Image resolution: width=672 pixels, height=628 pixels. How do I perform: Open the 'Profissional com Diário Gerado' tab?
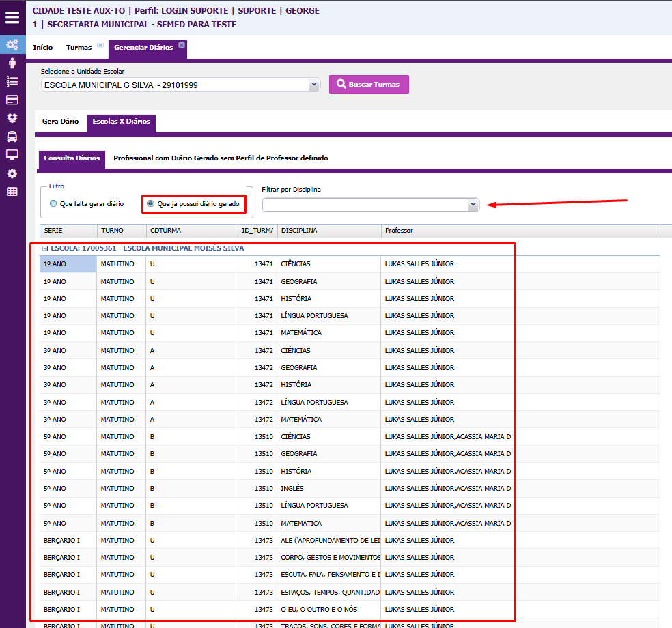[x=221, y=158]
